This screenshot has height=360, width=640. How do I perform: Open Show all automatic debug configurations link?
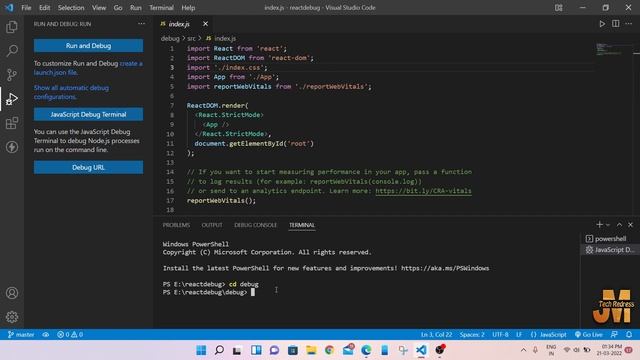[71, 92]
